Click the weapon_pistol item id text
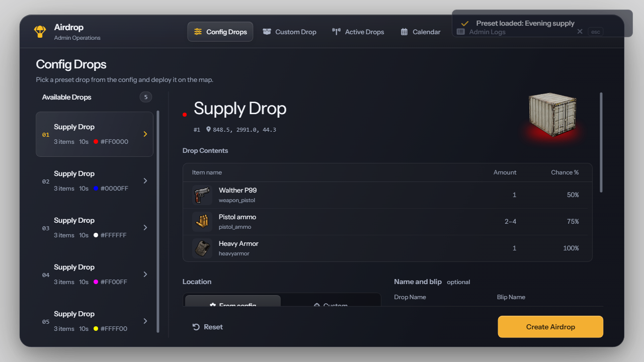 237,200
